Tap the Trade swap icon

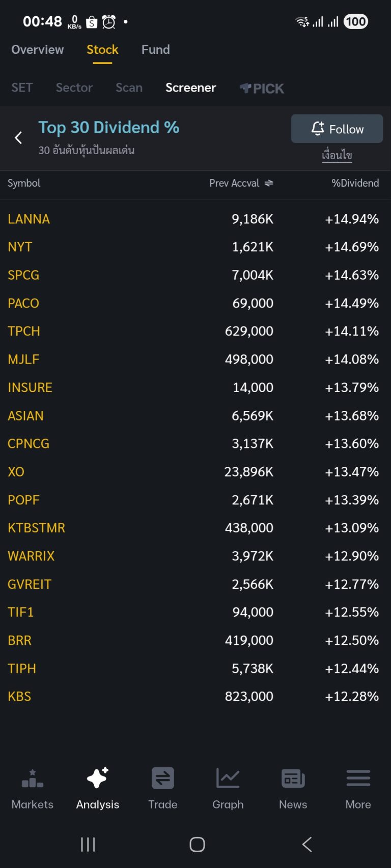coord(163,779)
